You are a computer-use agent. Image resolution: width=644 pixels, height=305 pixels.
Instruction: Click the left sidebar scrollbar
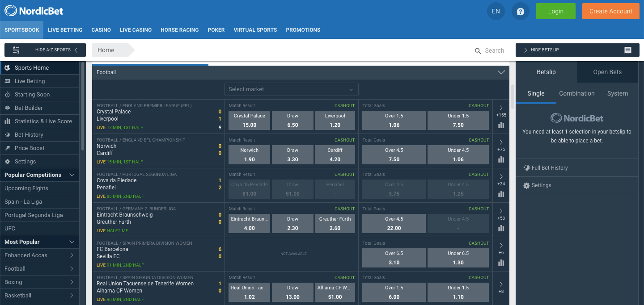coord(83,106)
